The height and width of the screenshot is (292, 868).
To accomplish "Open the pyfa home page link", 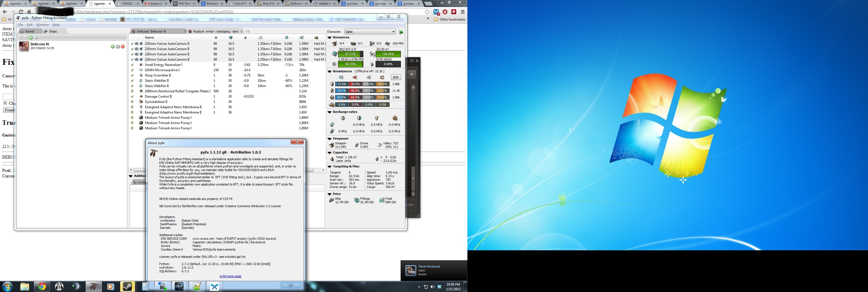I will pos(230,276).
